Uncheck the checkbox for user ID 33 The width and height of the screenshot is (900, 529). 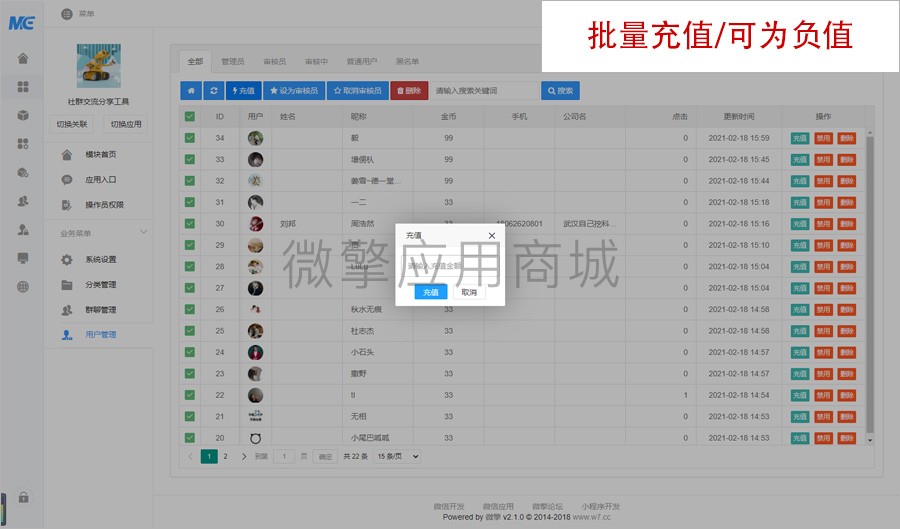tap(190, 159)
